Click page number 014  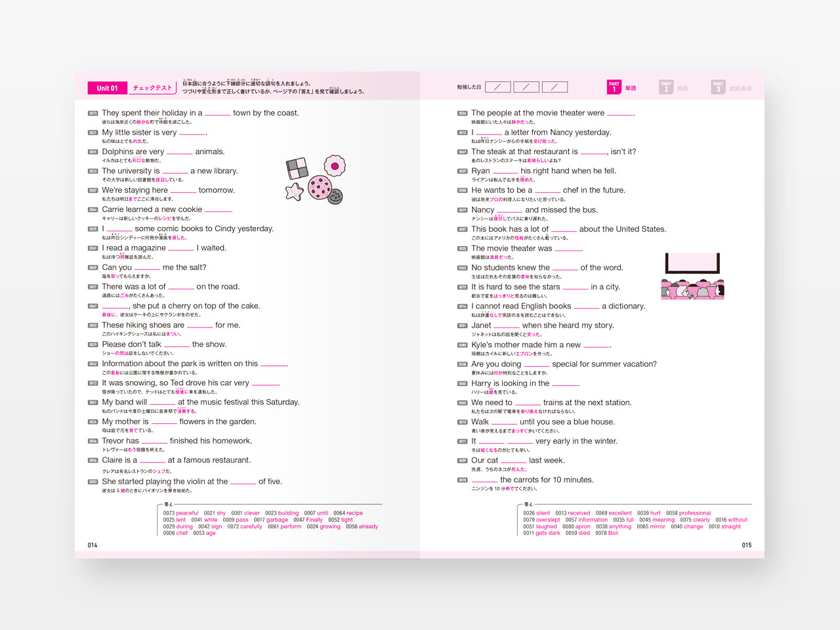(x=93, y=545)
